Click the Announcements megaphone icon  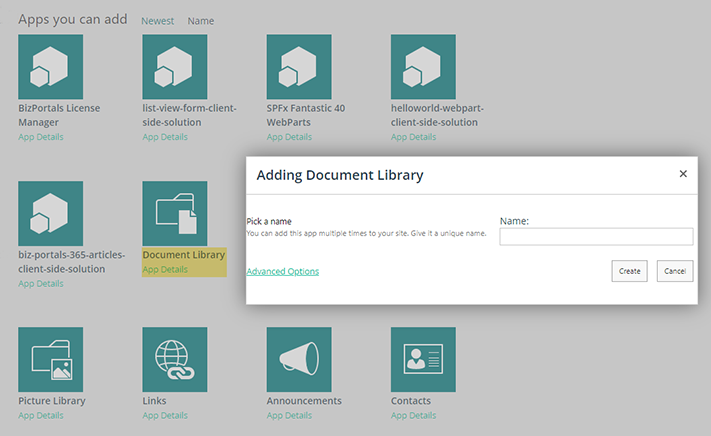[x=299, y=359]
